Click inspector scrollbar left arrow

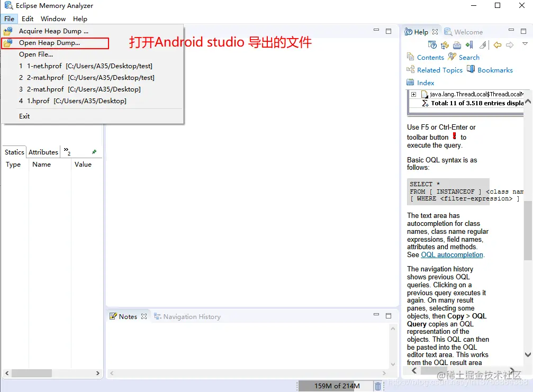click(7, 373)
